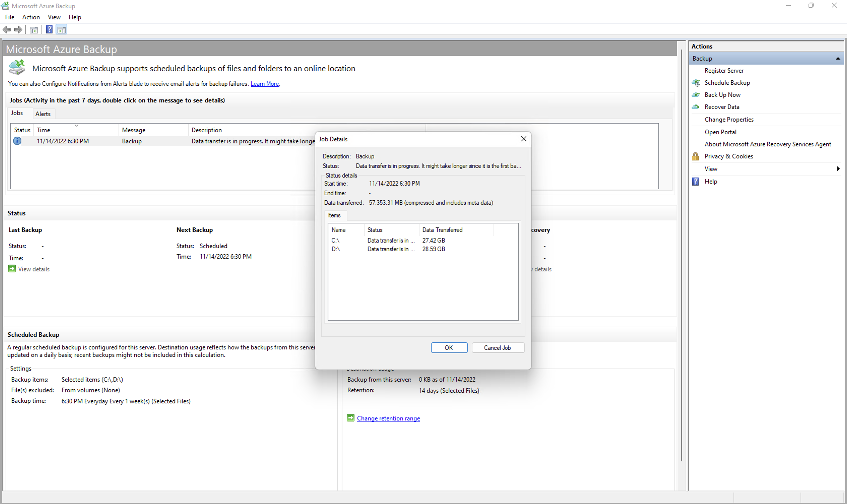Image resolution: width=847 pixels, height=504 pixels.
Task: Click the Recover Data cloud icon
Action: [696, 107]
